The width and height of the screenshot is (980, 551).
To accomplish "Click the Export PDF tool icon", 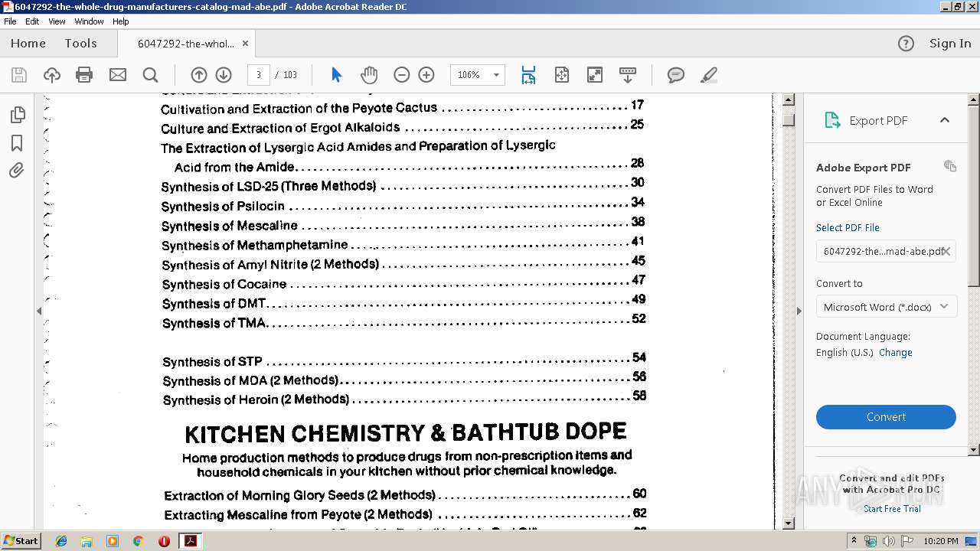I will 832,120.
